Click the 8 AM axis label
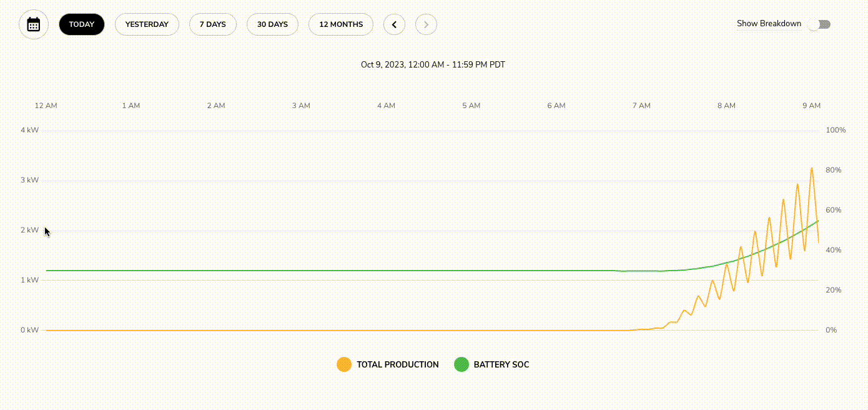This screenshot has height=410, width=868. pyautogui.click(x=726, y=106)
